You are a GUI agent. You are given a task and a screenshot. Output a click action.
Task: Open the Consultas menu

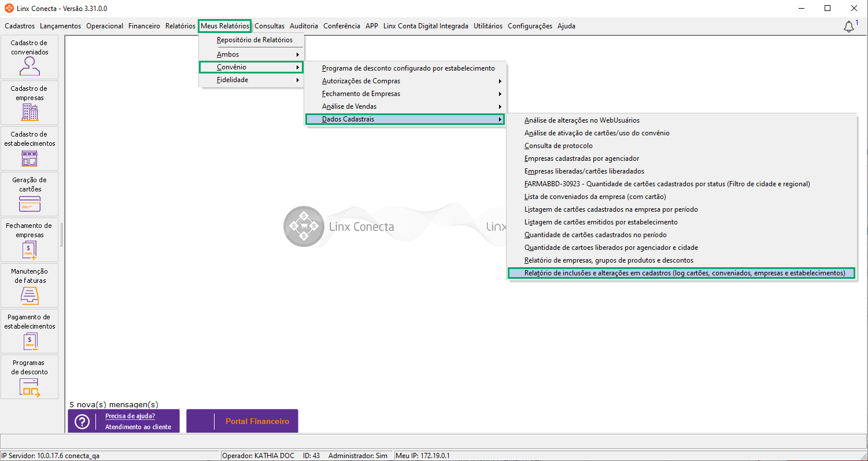[269, 26]
